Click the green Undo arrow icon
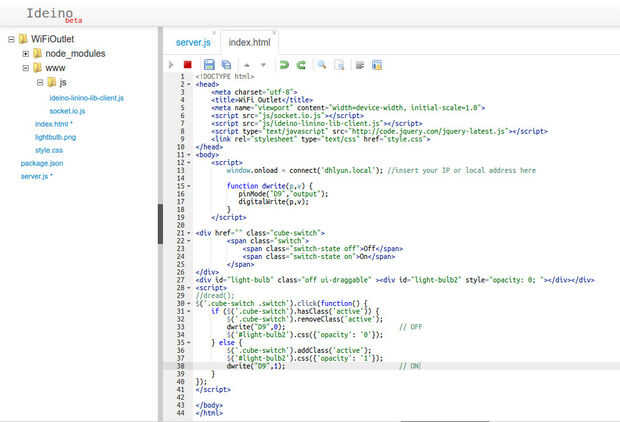The image size is (620, 422). [284, 65]
